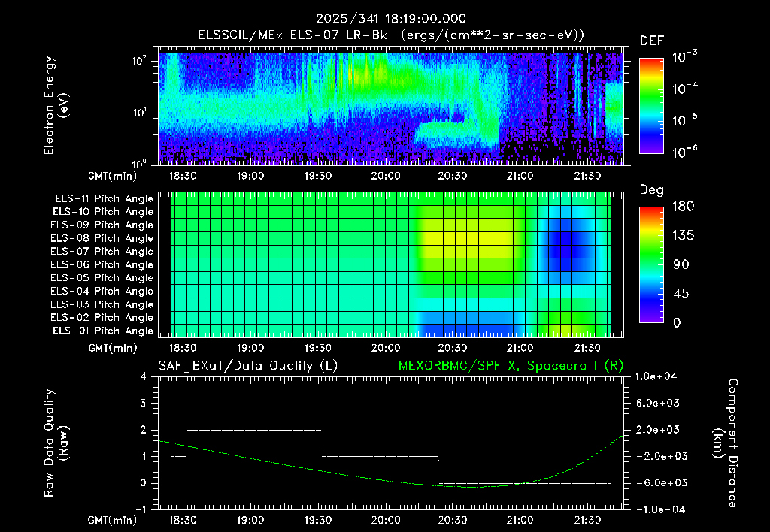Click the 21:30 tick label under the spectrogram
Image resolution: width=770 pixels, height=532 pixels.
(587, 176)
